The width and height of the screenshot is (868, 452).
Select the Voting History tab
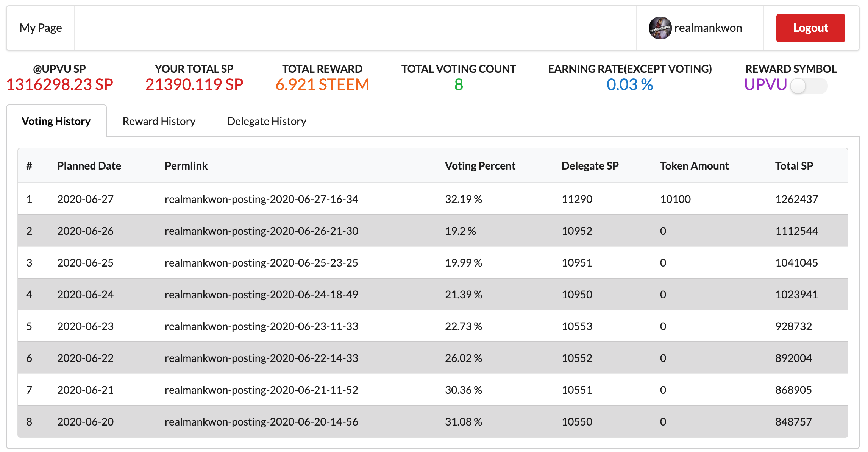56,121
